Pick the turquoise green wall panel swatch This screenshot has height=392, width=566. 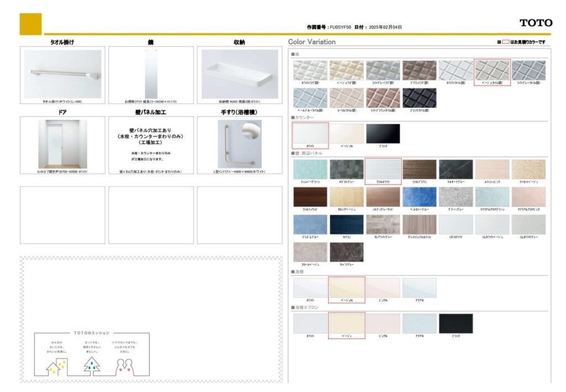[x=310, y=169]
